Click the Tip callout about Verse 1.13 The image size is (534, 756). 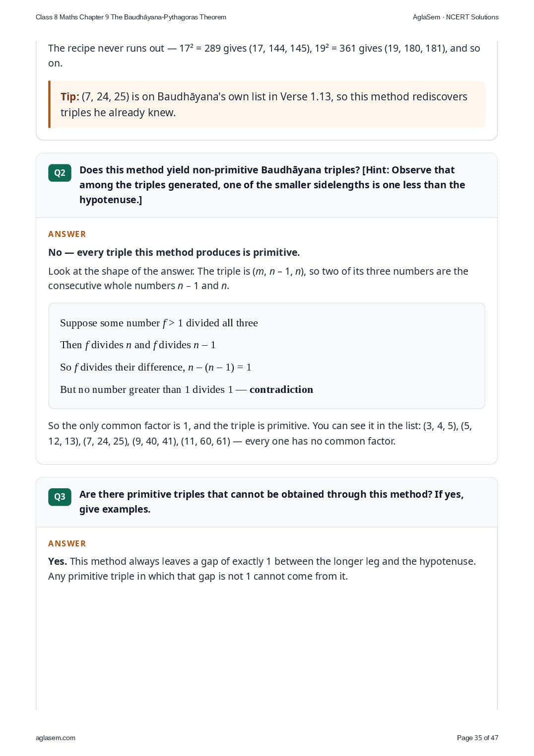[267, 104]
